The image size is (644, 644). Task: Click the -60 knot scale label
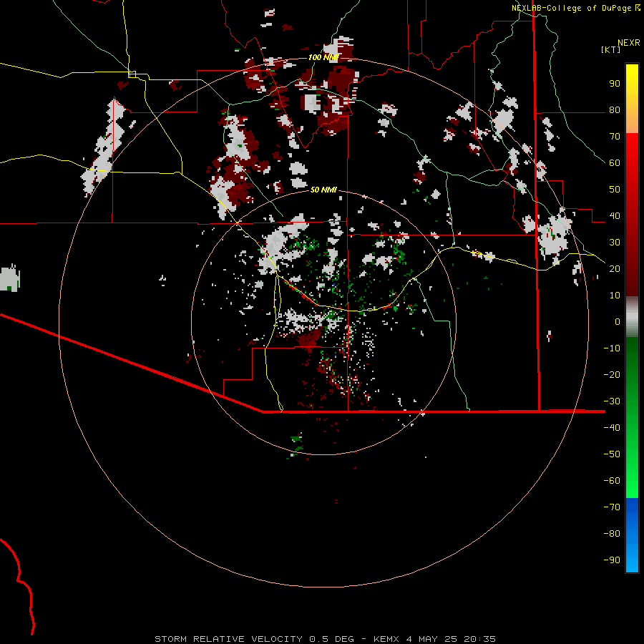[612, 481]
